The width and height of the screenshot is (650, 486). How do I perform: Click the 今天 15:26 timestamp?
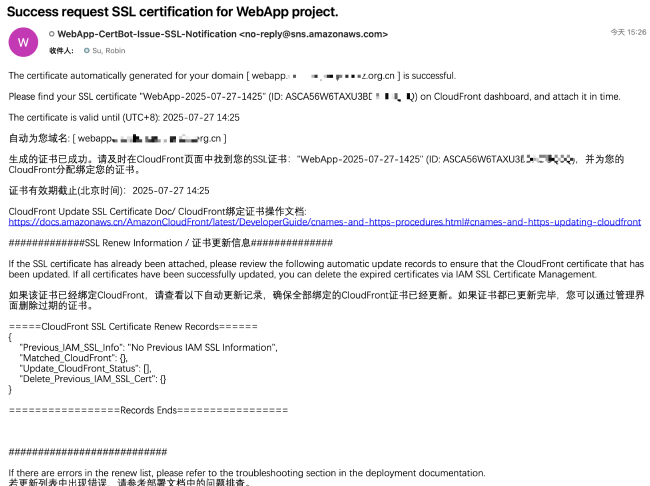point(627,33)
